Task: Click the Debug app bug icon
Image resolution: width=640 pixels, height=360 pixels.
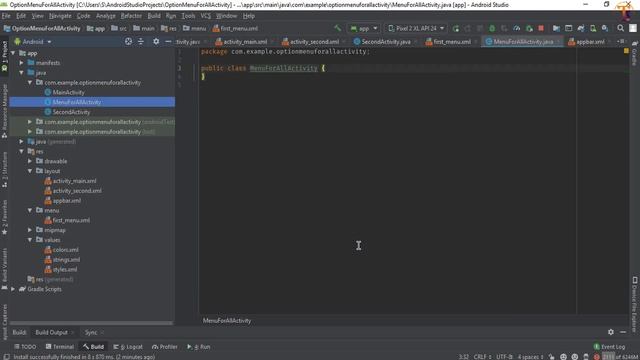Action: (x=492, y=28)
